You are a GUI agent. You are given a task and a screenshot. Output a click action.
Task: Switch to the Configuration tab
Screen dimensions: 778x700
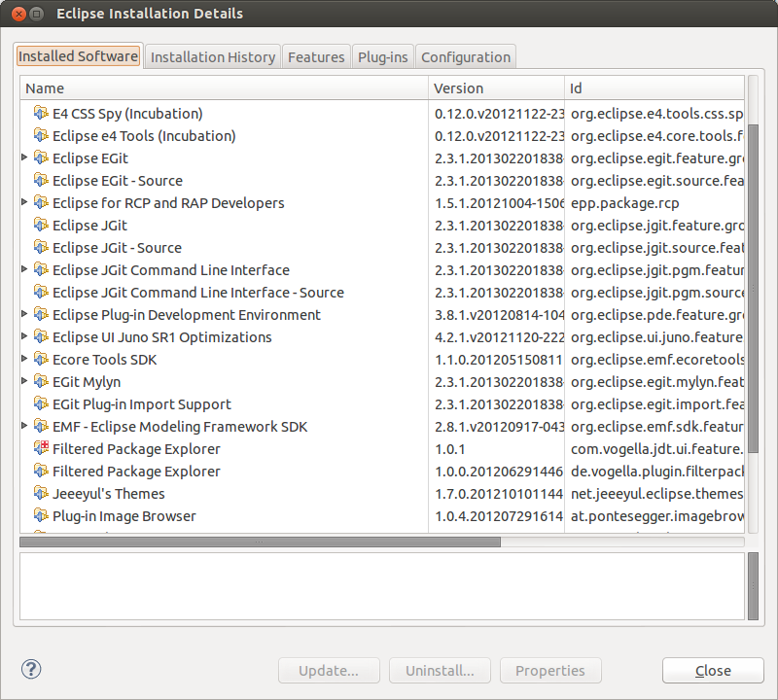pos(466,57)
